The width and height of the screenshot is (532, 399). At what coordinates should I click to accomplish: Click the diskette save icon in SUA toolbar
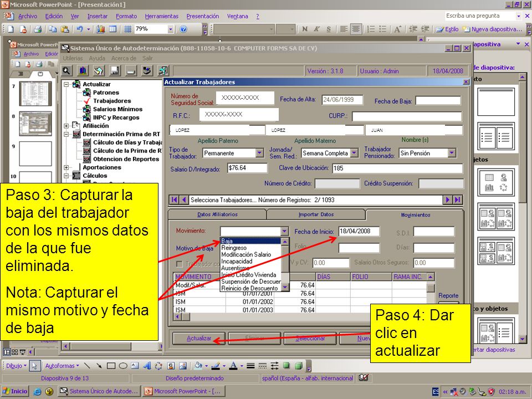115,70
